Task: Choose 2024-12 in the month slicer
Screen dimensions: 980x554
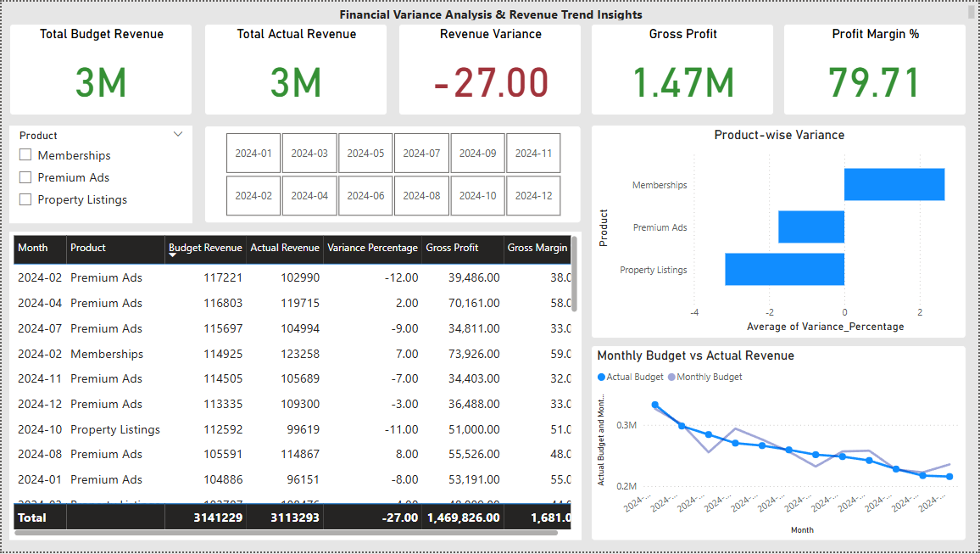Action: (x=533, y=195)
